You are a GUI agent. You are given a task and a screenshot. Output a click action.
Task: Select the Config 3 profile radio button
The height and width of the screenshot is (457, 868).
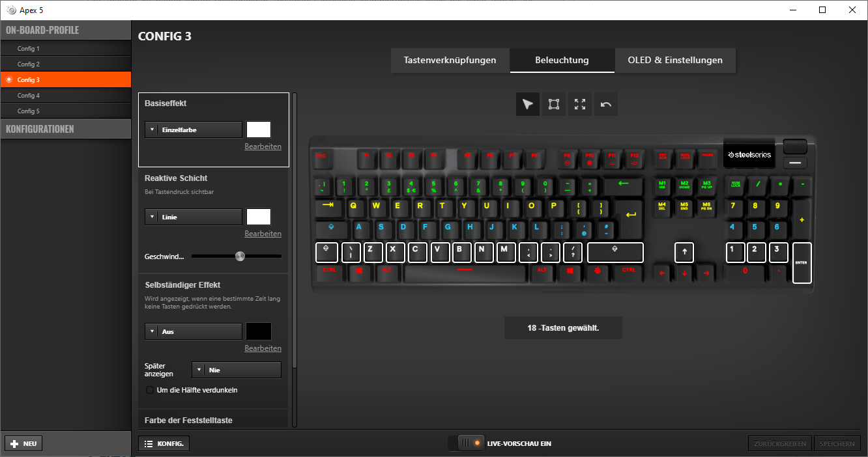tap(9, 79)
